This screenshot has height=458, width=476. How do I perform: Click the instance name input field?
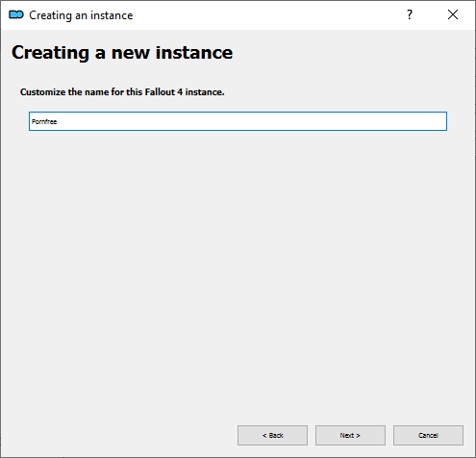pos(238,121)
